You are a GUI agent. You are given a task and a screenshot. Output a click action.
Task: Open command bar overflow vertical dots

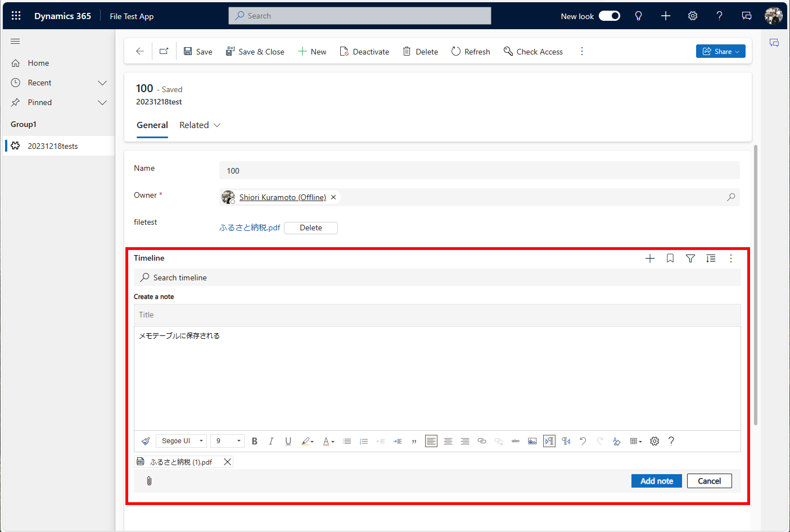582,51
